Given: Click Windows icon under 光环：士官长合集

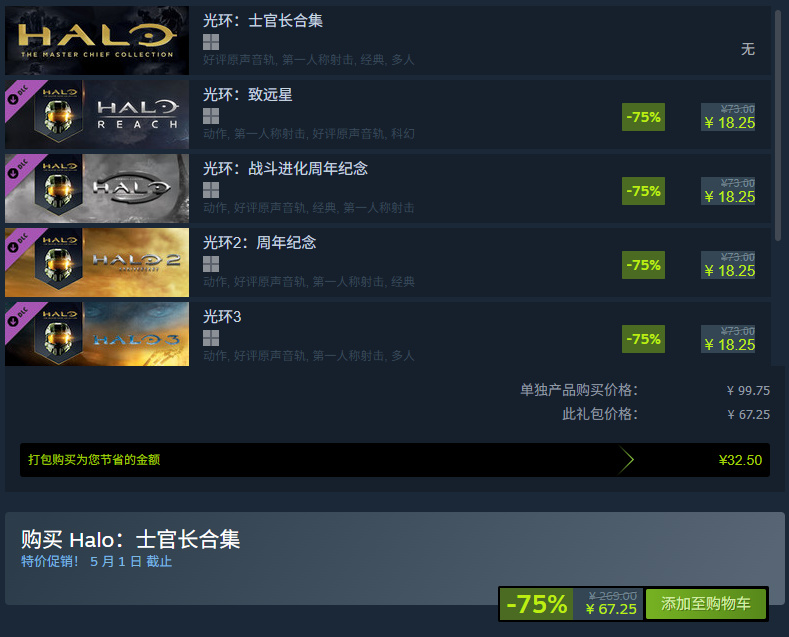Looking at the screenshot, I should 211,42.
